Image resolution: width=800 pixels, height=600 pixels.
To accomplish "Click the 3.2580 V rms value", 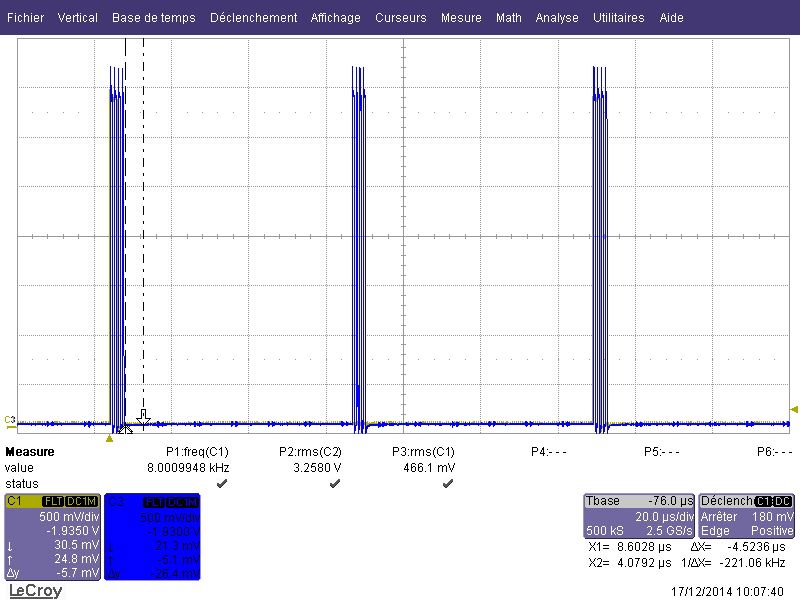I will click(317, 468).
